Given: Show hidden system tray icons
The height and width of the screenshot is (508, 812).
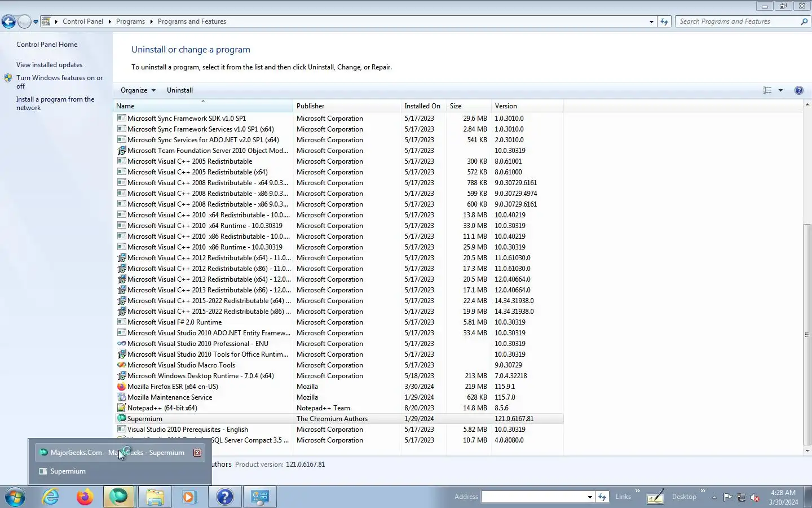Looking at the screenshot, I should 714,497.
